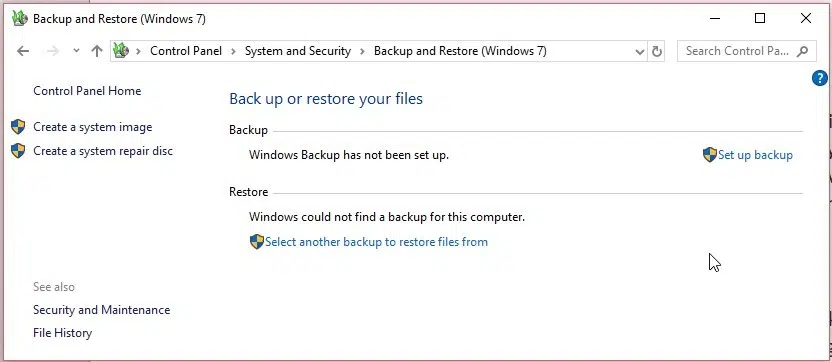Refresh the Control Panel address bar
Viewport: 832px width, 362px height.
coord(657,51)
